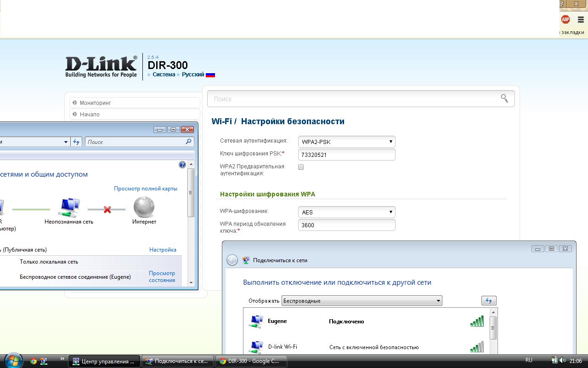588x368 pixels.
Task: Show hidden quick launch items chevron
Action: pos(62,359)
